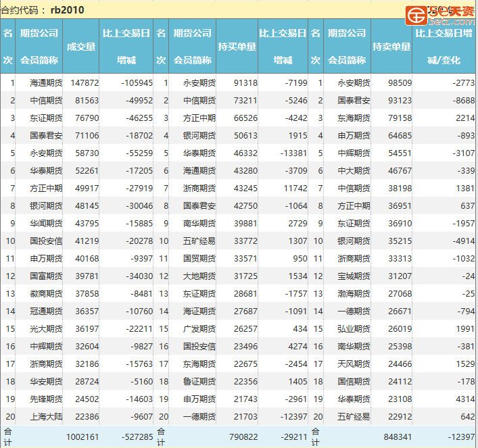Click short change value -8688
Viewport: 478px width, 448px height.
(463, 101)
